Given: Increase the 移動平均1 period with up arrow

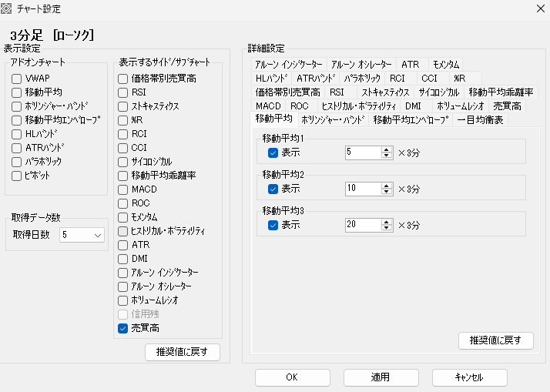Looking at the screenshot, I should [x=387, y=149].
